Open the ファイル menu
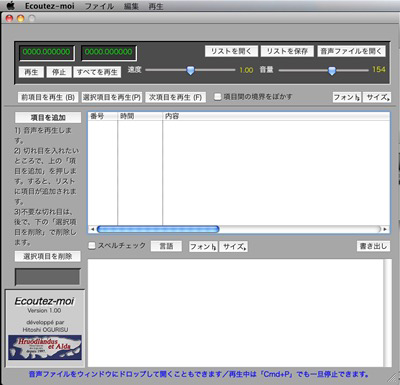 coord(99,6)
